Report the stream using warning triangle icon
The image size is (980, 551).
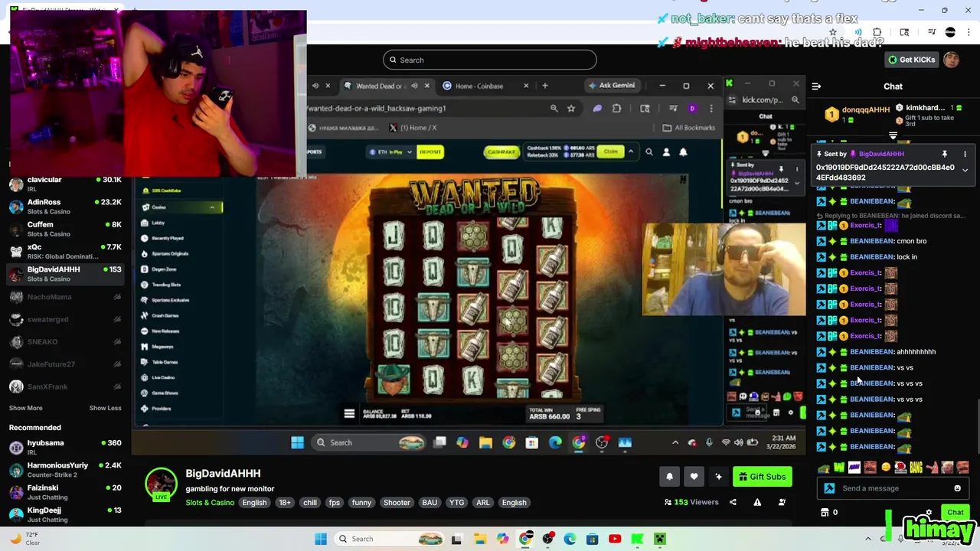[x=757, y=502]
